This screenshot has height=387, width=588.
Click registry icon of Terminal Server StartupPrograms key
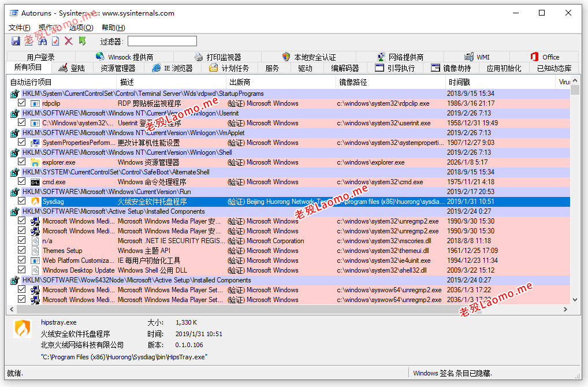pyautogui.click(x=14, y=94)
